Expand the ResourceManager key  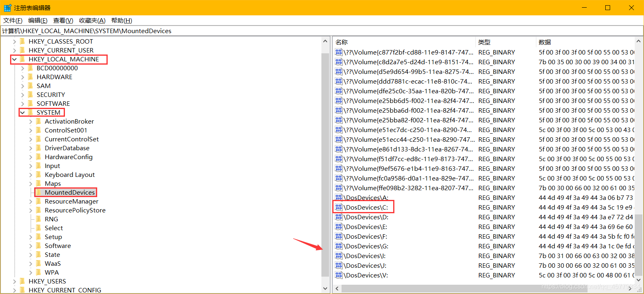[31, 201]
